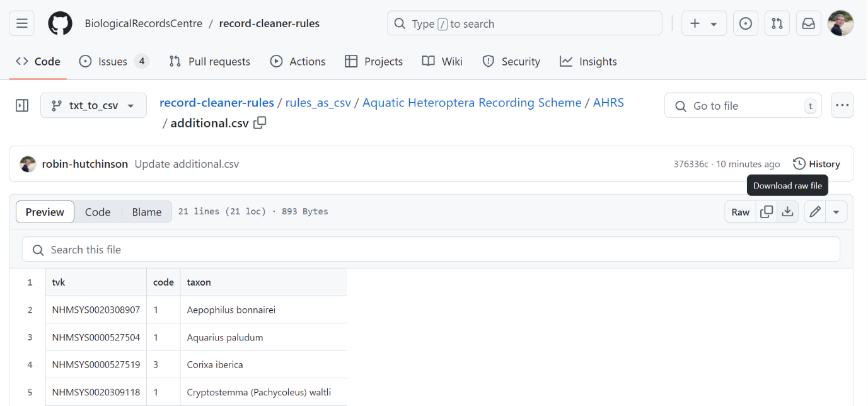The image size is (868, 406).
Task: Open the file tree side panel
Action: pyautogui.click(x=21, y=105)
